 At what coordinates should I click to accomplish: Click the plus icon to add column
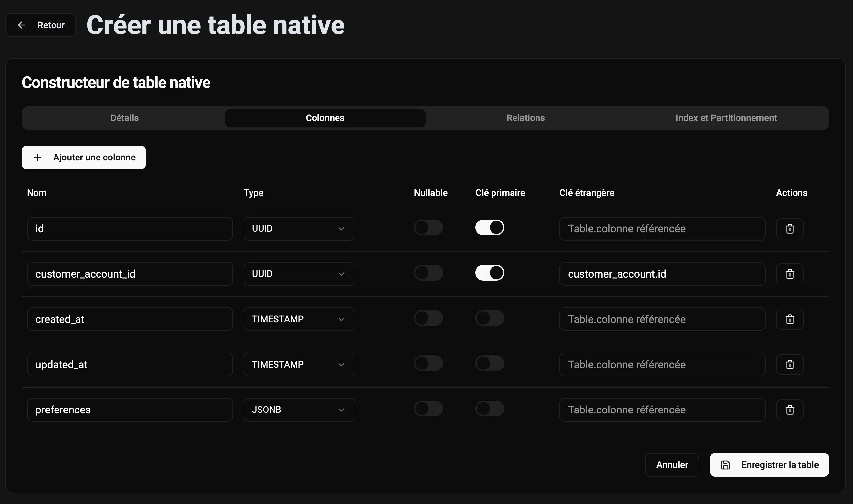coord(37,157)
